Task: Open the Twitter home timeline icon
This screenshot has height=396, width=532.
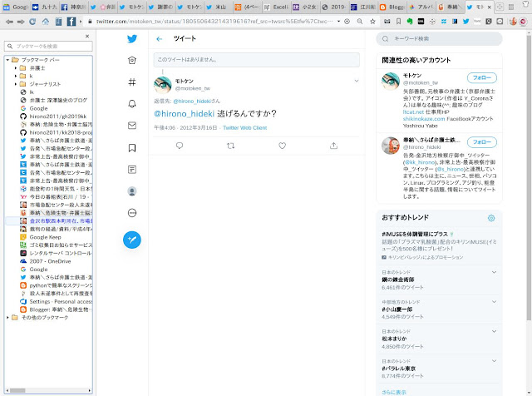Action: click(132, 60)
